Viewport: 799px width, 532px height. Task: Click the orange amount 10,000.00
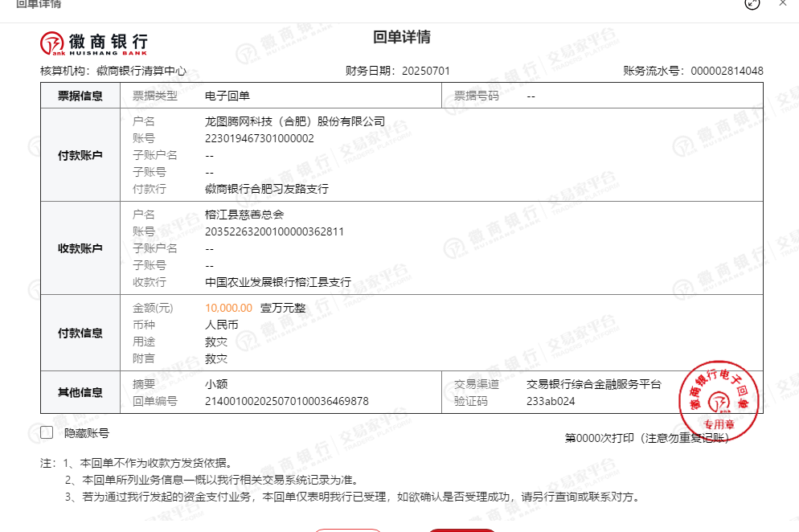228,308
